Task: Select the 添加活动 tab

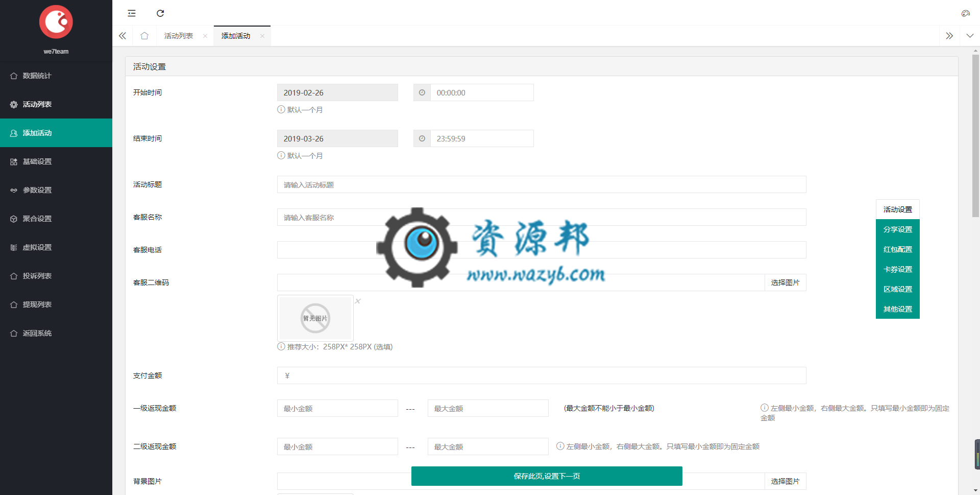Action: (236, 36)
